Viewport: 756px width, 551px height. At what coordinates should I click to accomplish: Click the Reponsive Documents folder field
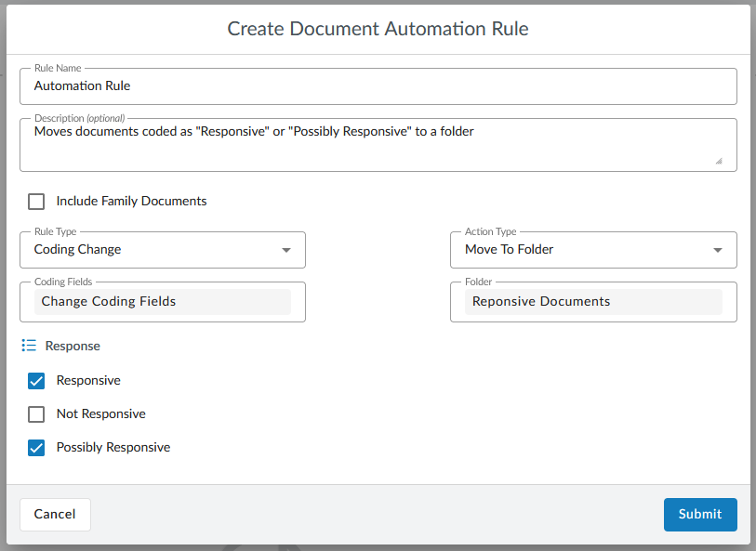coord(593,301)
